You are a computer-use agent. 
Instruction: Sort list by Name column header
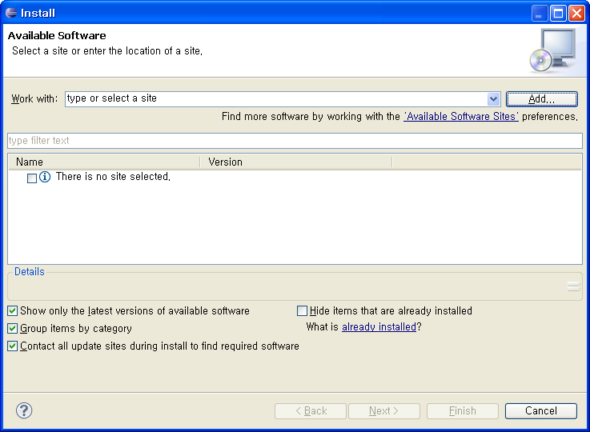[x=104, y=162]
